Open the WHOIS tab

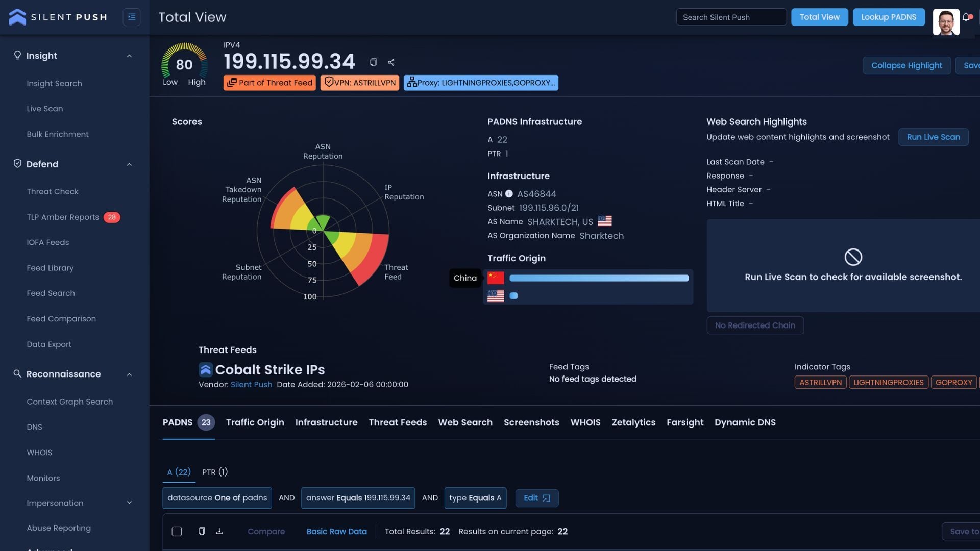point(585,422)
